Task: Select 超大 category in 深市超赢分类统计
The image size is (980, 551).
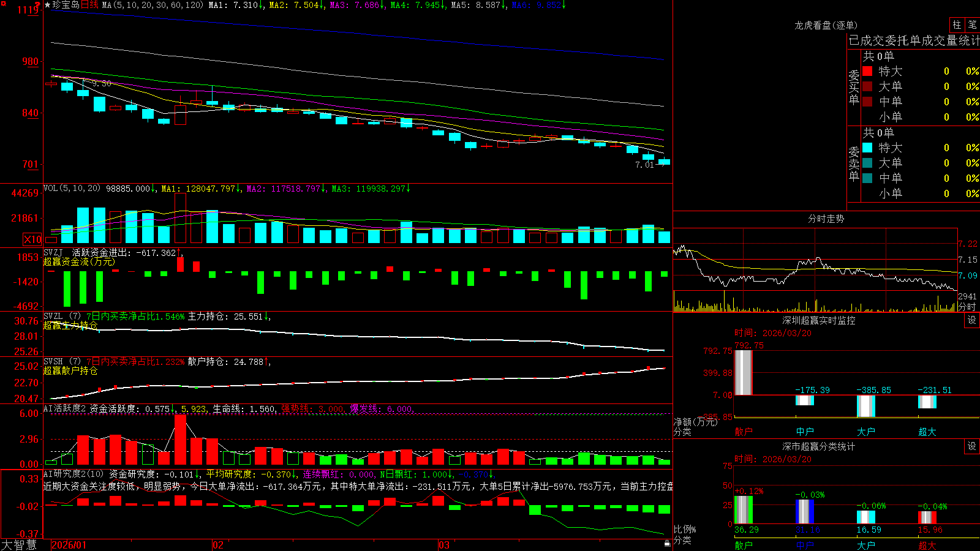Action: coord(927,545)
